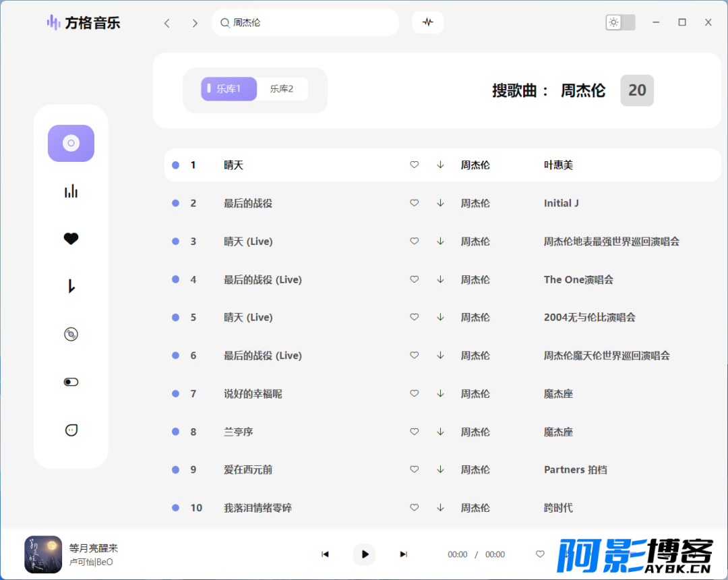Switch to the 乐库1 tab

pos(229,89)
